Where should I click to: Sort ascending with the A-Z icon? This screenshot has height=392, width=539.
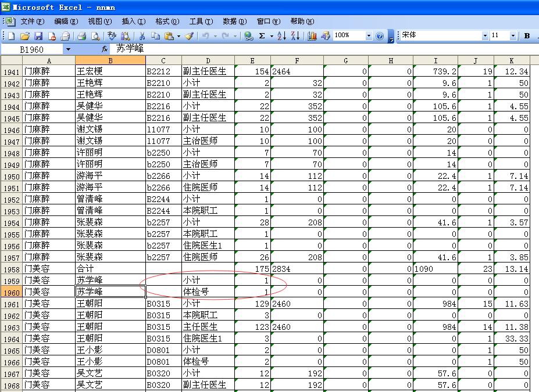(x=281, y=35)
